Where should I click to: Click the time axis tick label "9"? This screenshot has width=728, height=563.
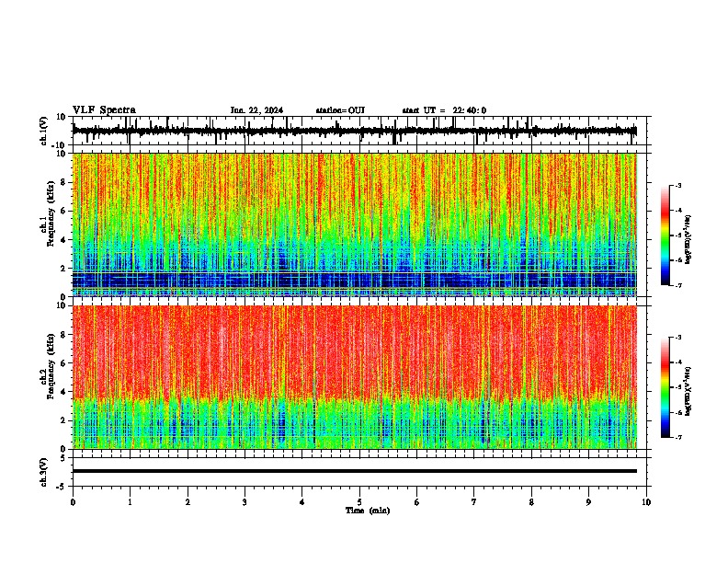(588, 502)
